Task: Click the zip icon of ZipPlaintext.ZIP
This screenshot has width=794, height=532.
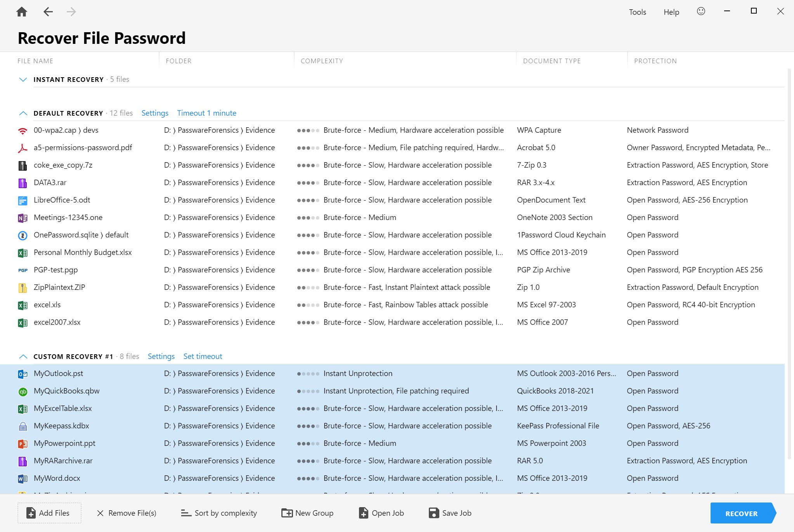Action: point(23,288)
